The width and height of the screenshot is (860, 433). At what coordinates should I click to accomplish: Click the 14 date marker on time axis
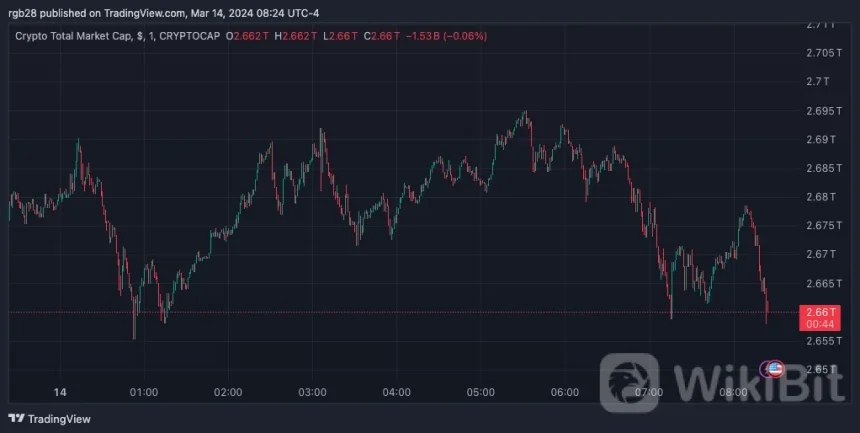tap(60, 391)
